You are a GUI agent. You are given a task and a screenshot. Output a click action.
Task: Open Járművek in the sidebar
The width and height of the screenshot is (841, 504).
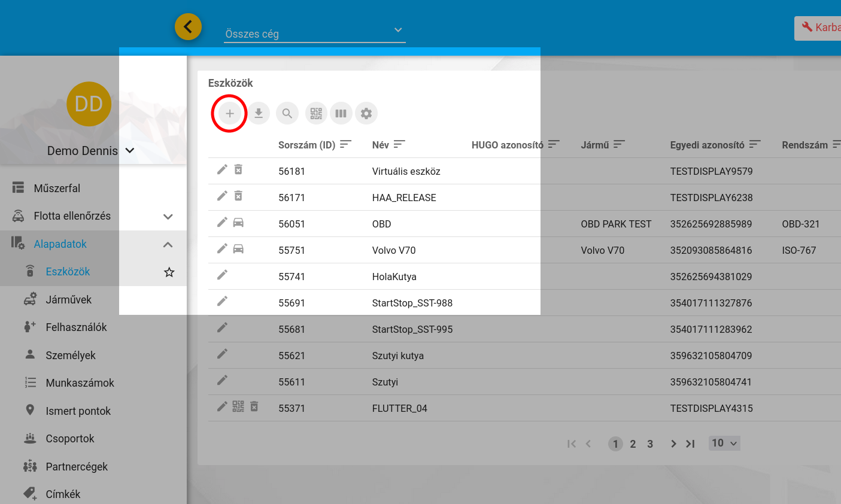[68, 300]
